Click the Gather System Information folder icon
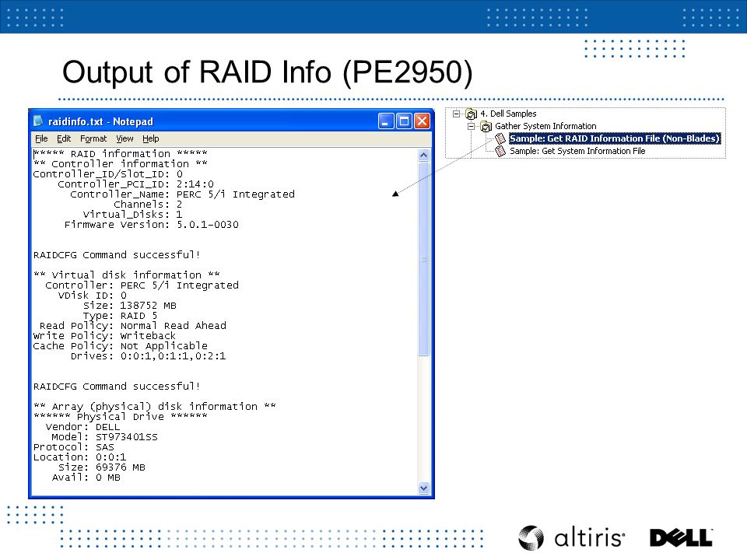Viewport: 747px width, 560px height. (486, 126)
